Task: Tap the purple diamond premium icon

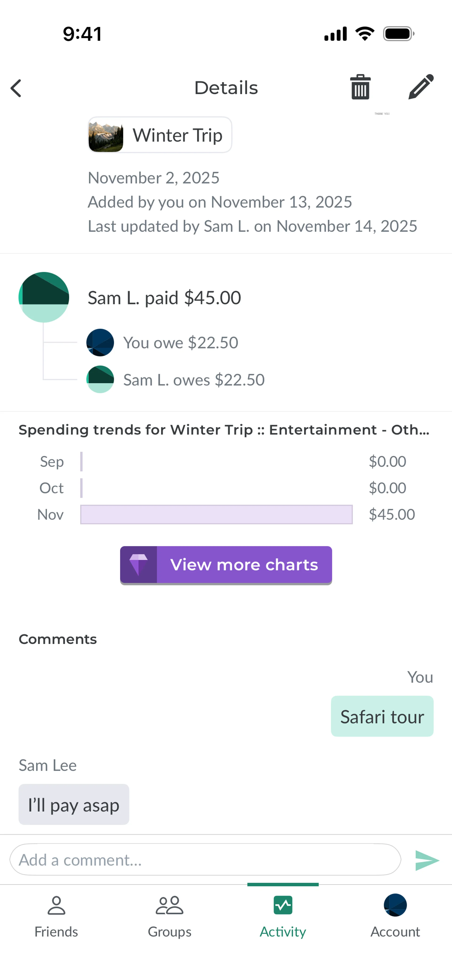Action: pyautogui.click(x=138, y=565)
